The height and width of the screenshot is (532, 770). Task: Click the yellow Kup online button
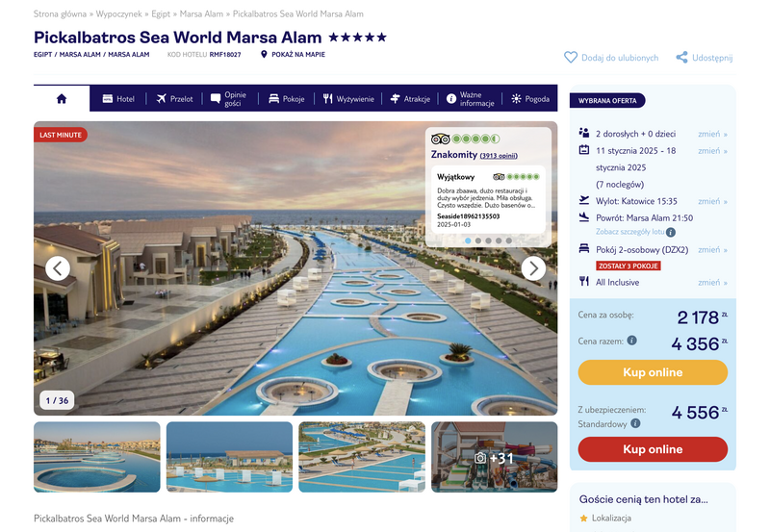(653, 372)
